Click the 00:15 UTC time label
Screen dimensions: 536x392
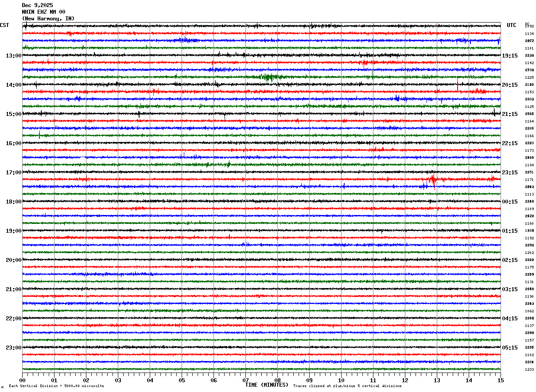tap(510, 202)
